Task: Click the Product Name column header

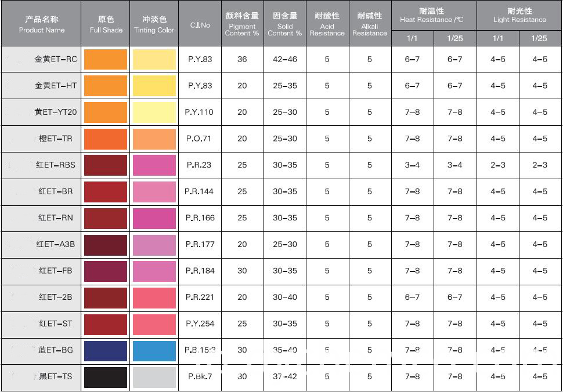Action: (x=42, y=24)
